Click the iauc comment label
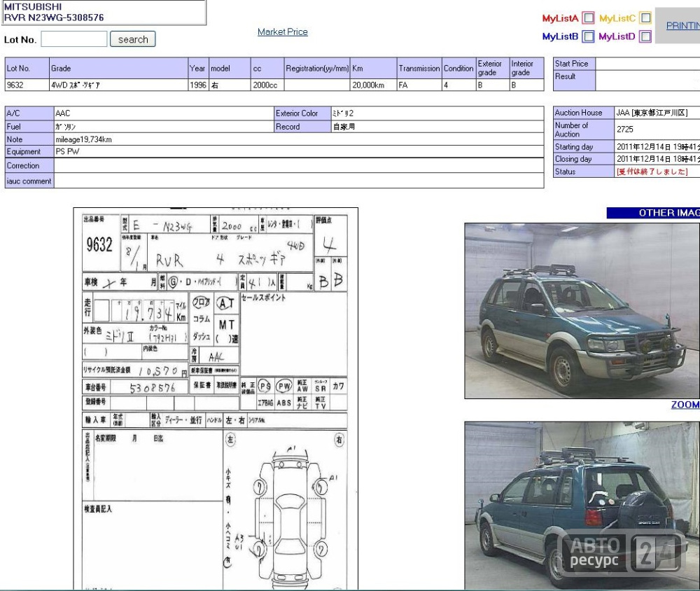 tap(29, 181)
